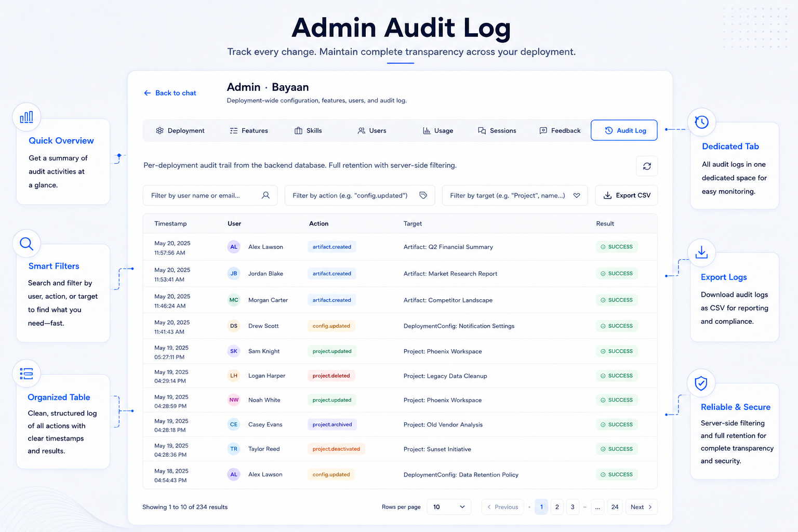The image size is (798, 532).
Task: Focus the filter by action field
Action: click(360, 195)
